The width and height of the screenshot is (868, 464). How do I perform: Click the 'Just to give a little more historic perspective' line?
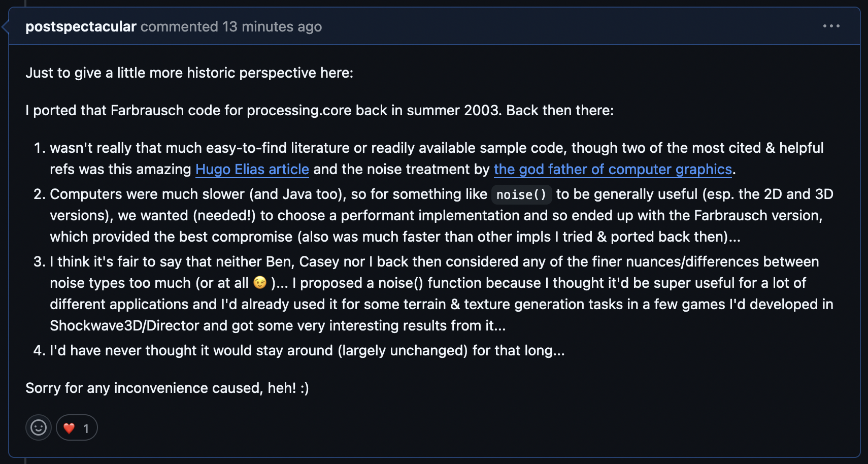tap(189, 73)
